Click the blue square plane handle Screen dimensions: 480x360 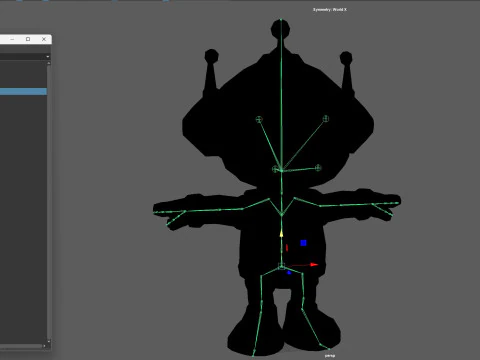303,243
